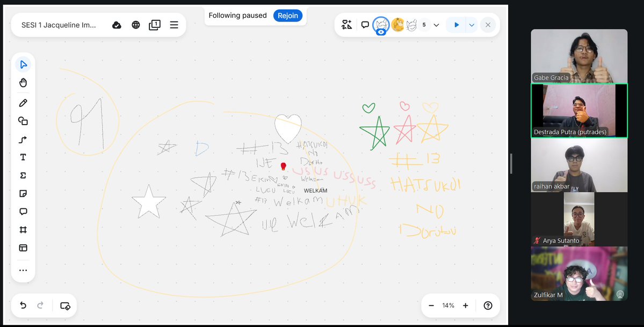Select the hand pan tool
Screen dimensions: 644x327
(23, 83)
